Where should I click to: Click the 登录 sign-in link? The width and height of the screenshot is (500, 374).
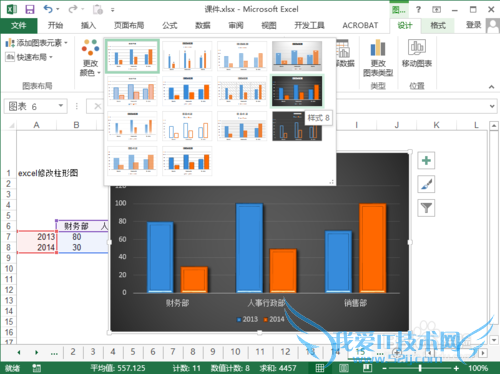click(x=473, y=25)
